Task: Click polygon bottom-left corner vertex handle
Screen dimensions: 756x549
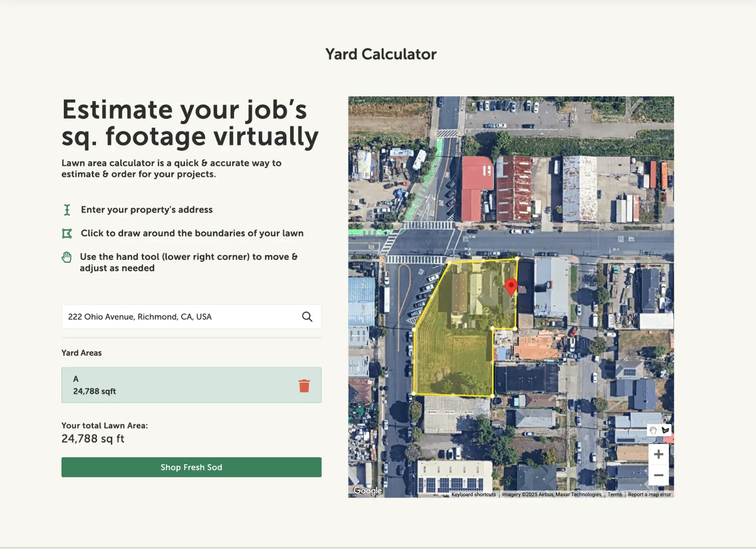Action: (414, 394)
